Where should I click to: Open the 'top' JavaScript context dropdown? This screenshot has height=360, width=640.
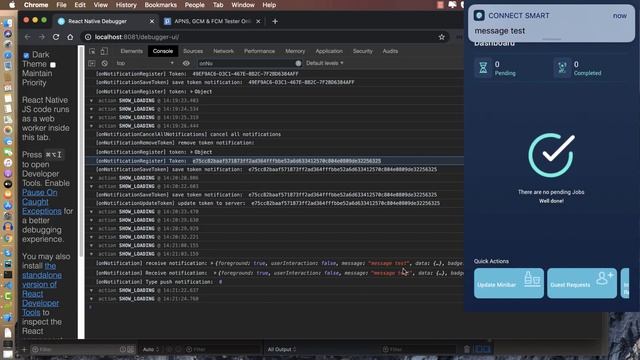click(x=145, y=63)
